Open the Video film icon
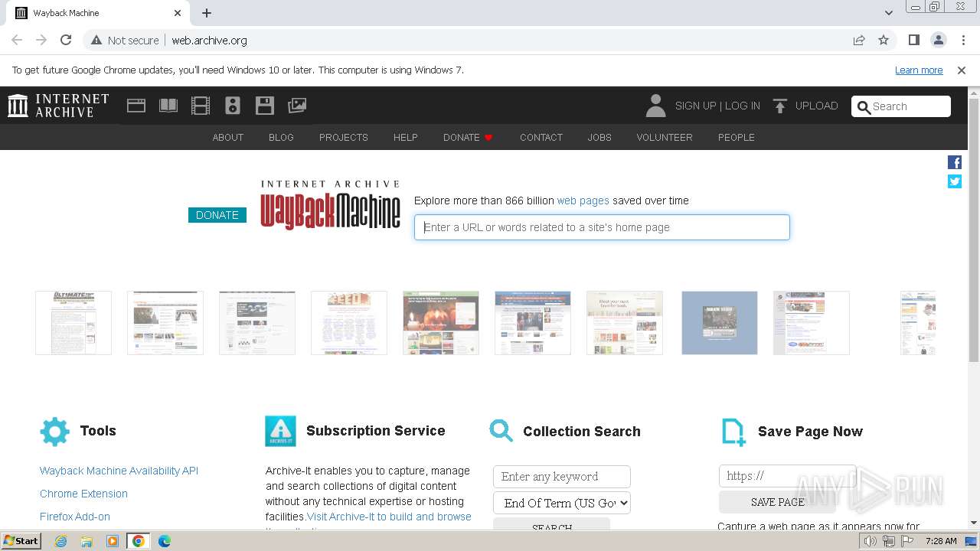Image resolution: width=980 pixels, height=551 pixels. (201, 106)
